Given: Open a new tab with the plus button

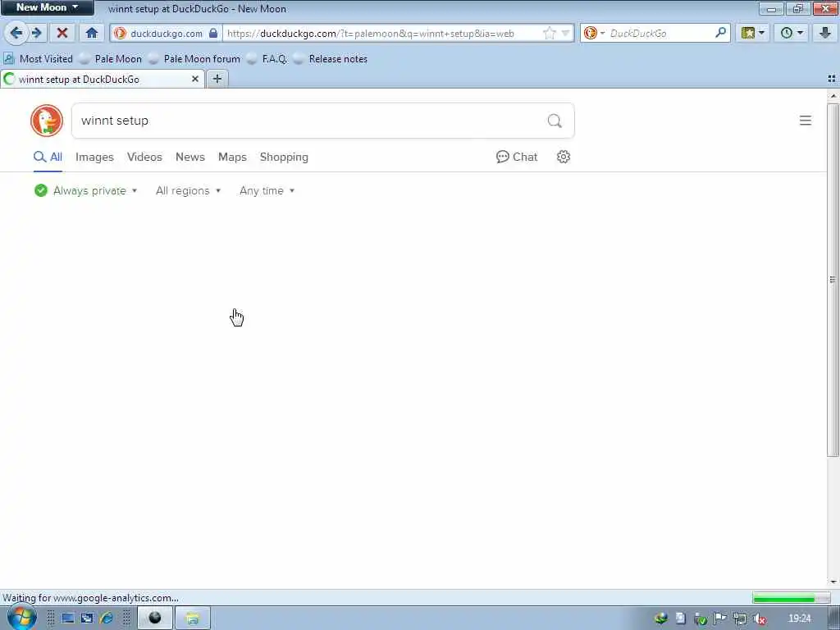Looking at the screenshot, I should tap(217, 80).
